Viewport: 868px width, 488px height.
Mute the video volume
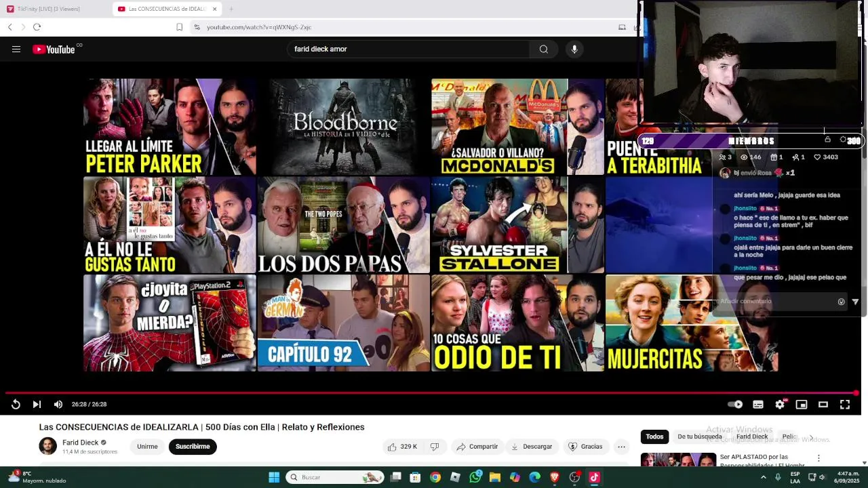(x=58, y=404)
